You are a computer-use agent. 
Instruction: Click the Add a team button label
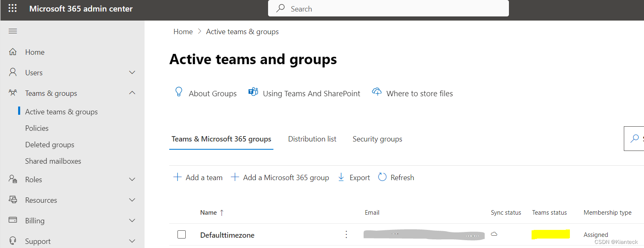pyautogui.click(x=204, y=178)
